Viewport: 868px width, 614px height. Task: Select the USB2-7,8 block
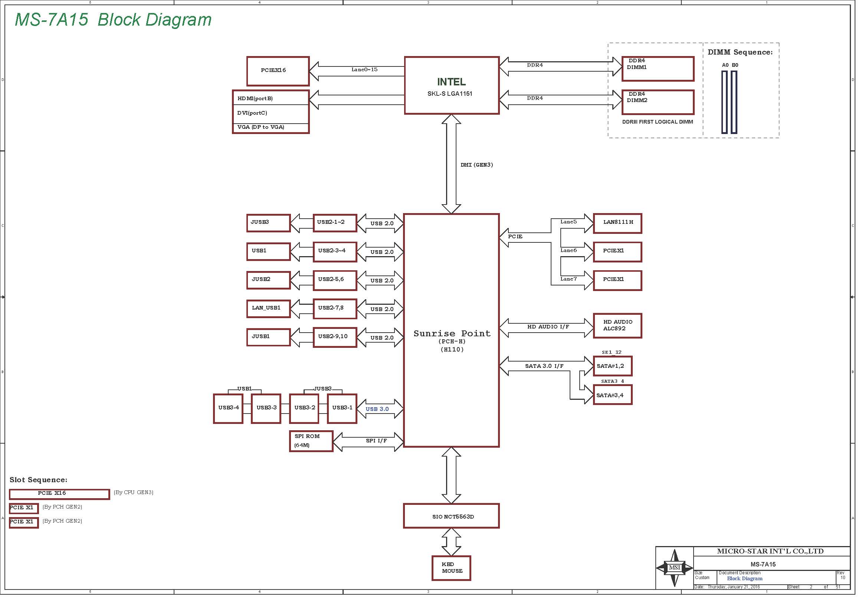point(335,308)
